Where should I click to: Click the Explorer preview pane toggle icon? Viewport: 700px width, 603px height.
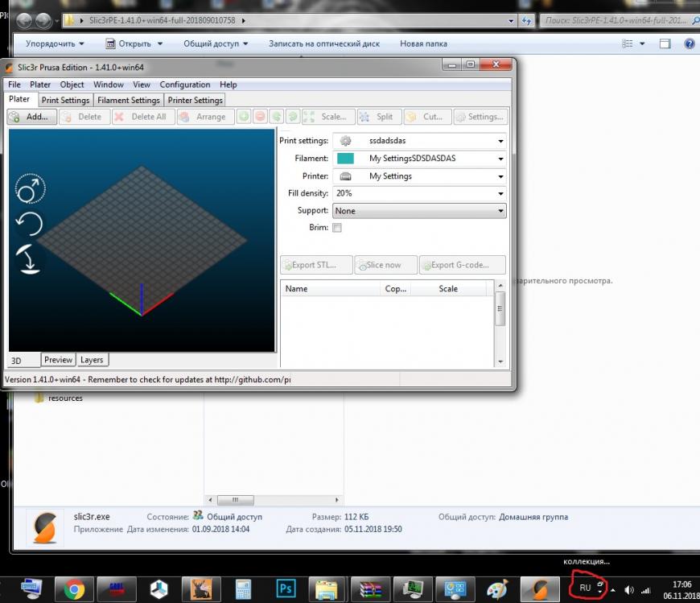click(x=665, y=43)
